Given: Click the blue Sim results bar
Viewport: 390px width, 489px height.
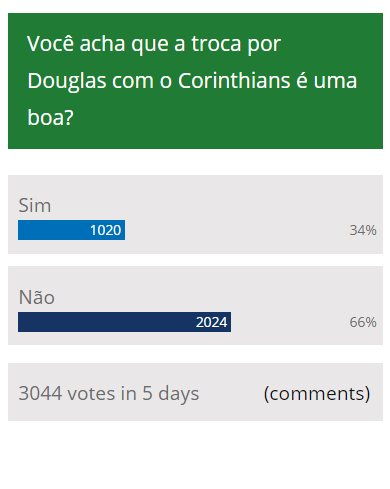Looking at the screenshot, I should pyautogui.click(x=71, y=230).
